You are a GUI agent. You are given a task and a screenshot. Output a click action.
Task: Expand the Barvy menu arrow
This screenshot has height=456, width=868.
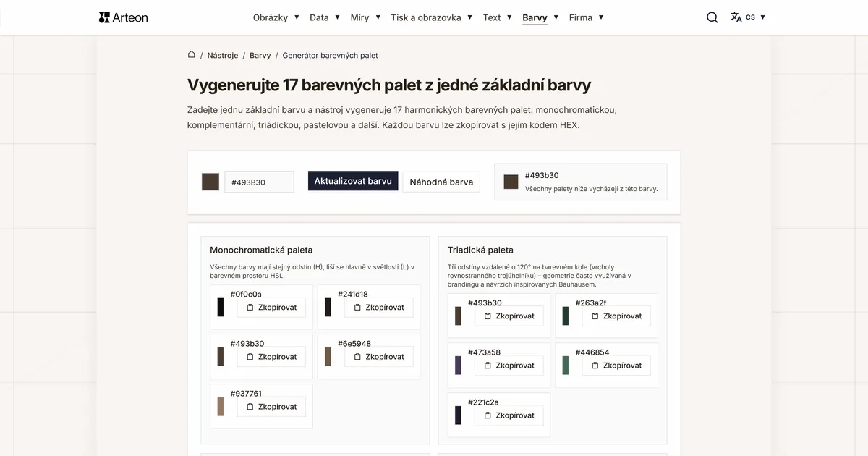tap(556, 17)
